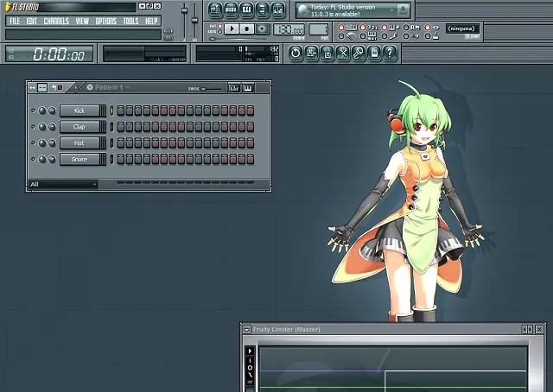Click the save-new-version icon with plus sign
The width and height of the screenshot is (553, 392).
click(x=311, y=54)
